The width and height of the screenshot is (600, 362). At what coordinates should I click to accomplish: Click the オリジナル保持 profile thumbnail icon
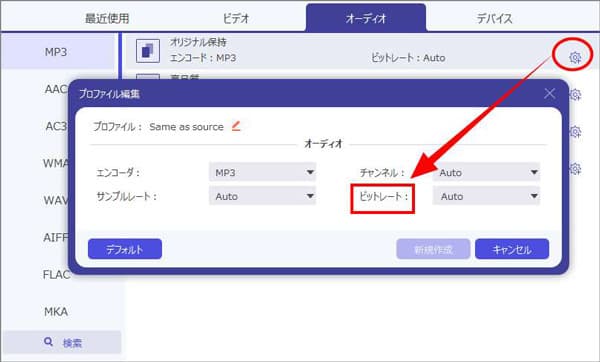pos(148,51)
